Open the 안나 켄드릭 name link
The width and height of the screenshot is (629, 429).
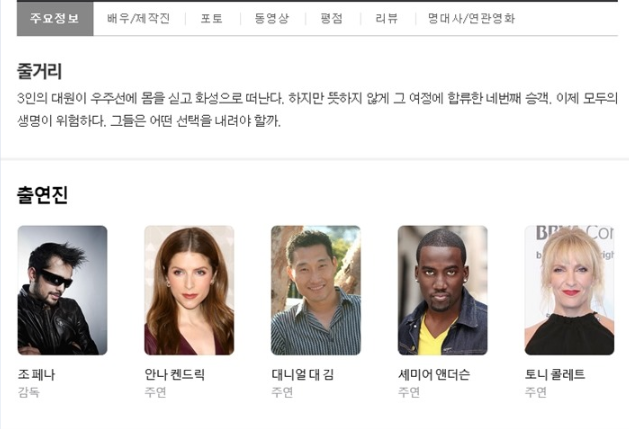pyautogui.click(x=174, y=375)
